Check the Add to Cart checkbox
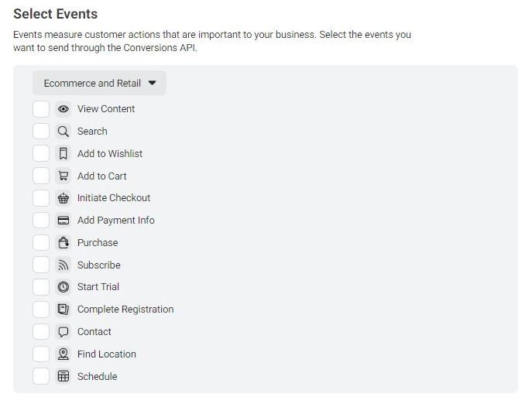The height and width of the screenshot is (407, 532). pos(41,176)
